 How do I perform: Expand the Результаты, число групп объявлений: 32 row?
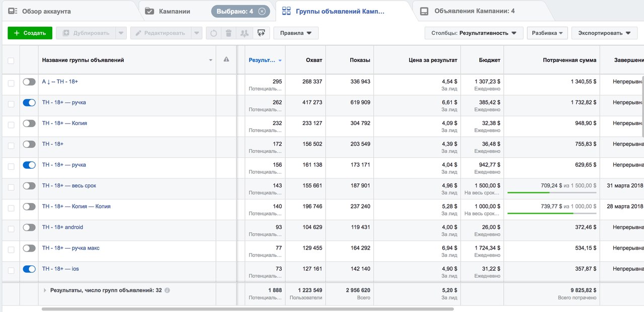[45, 290]
